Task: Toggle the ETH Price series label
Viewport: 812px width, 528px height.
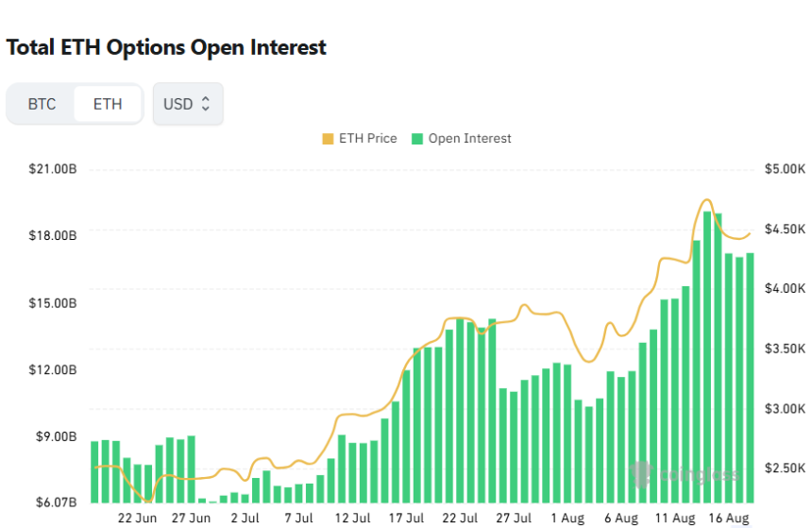Action: (x=367, y=139)
